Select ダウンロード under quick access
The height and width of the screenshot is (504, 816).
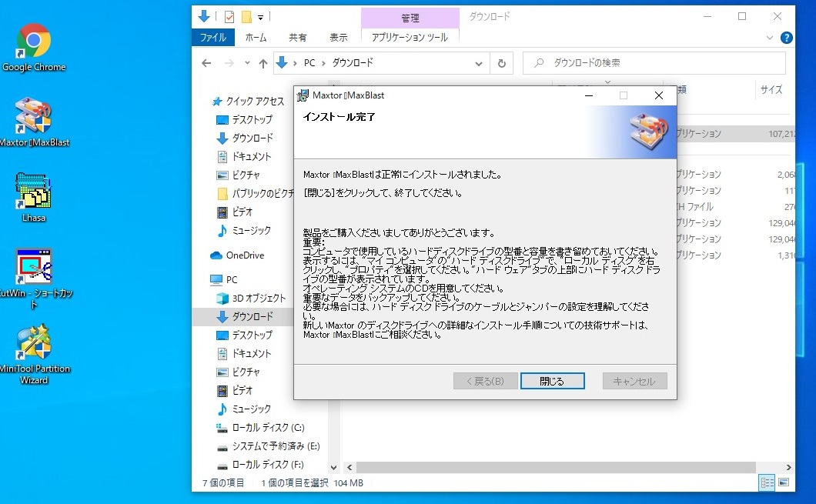pos(245,138)
